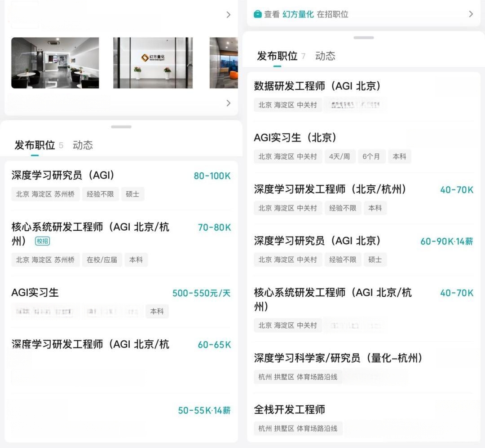Tap 北京 海淀区 中关村 under 深度学习研发工程师（北京/杭州）
This screenshot has width=485, height=448.
288,208
